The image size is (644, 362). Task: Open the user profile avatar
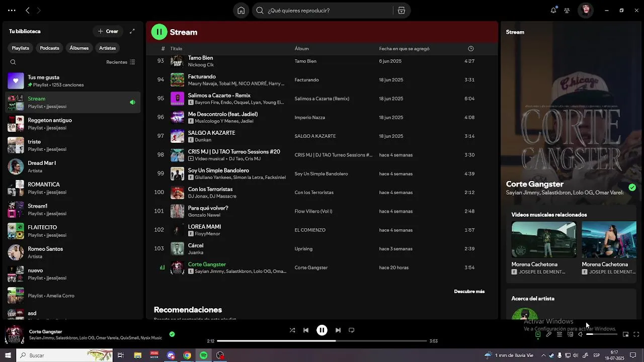(x=585, y=10)
